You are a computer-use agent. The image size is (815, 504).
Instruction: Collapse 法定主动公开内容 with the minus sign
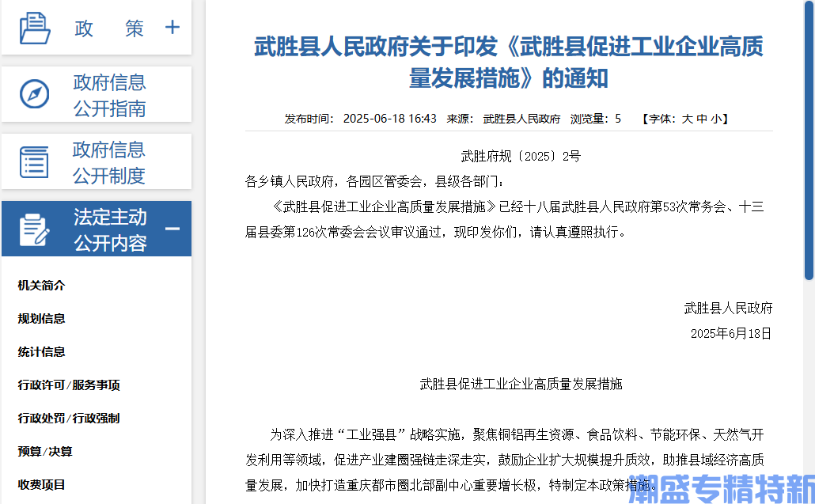pos(172,229)
